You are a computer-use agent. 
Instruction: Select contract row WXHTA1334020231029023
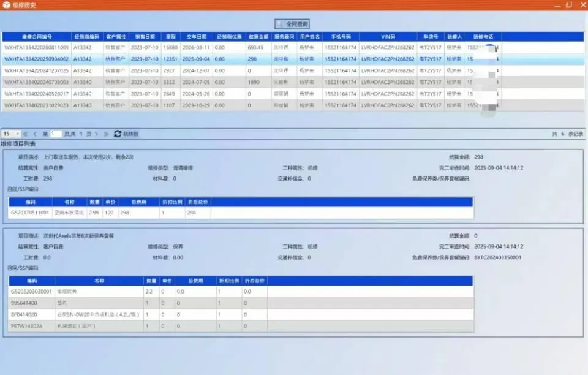click(x=293, y=105)
